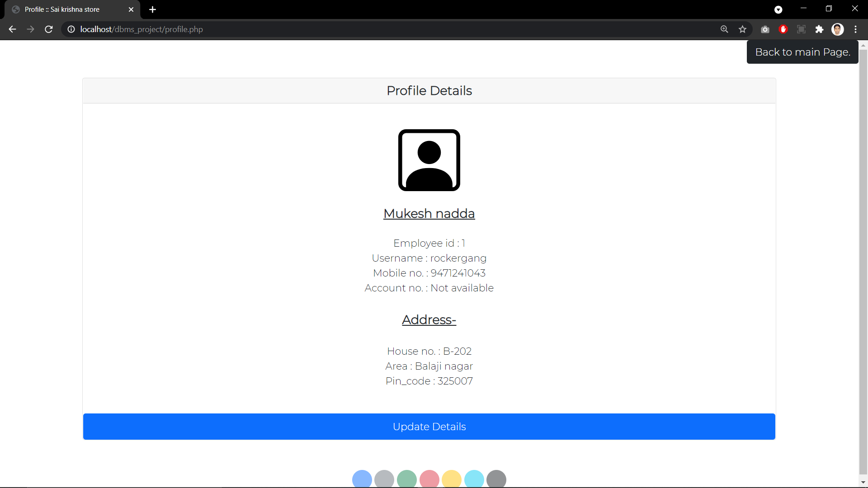Reload the profile page
Viewport: 868px width, 488px height.
point(49,29)
